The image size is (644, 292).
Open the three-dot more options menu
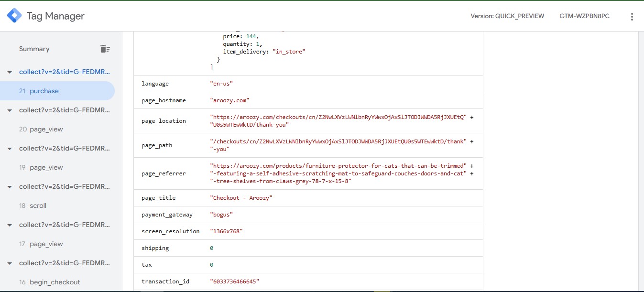click(632, 17)
